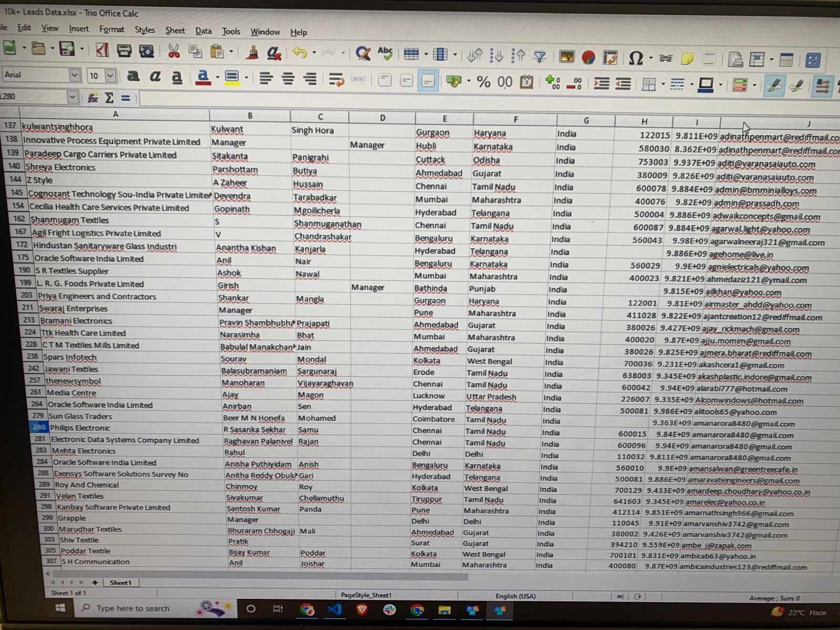Screen dimensions: 840x630
Task: Click the Undo arrow icon
Action: [x=300, y=52]
